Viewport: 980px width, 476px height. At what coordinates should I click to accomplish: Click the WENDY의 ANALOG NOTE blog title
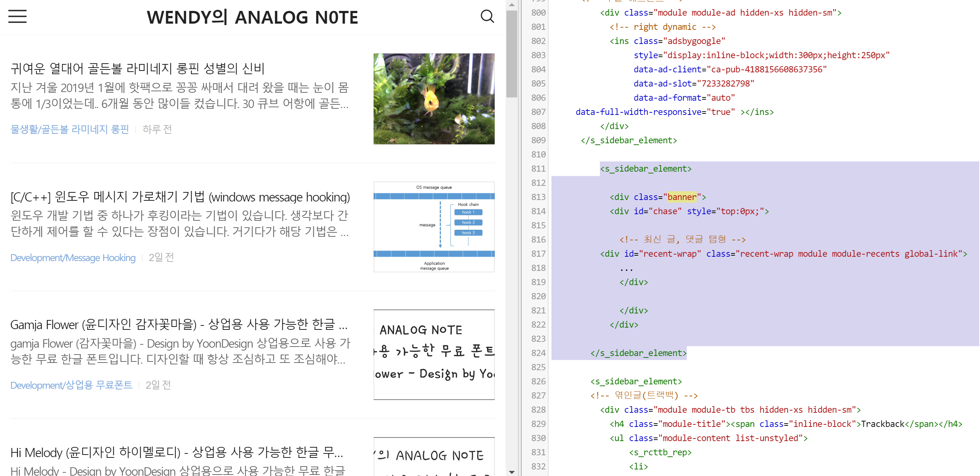(x=252, y=17)
